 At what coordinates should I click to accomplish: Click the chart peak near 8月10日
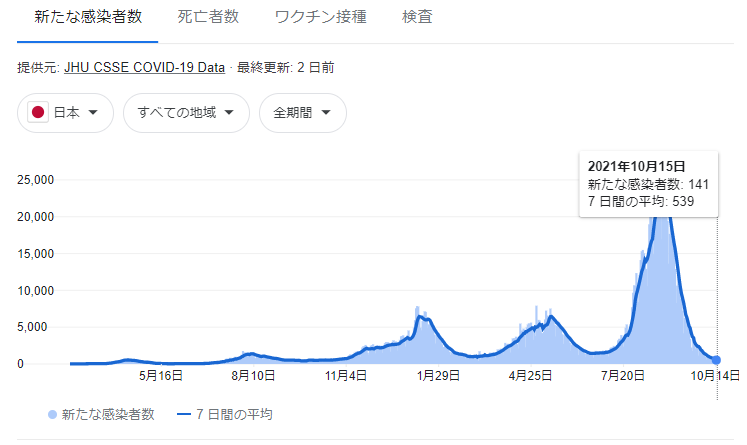(252, 354)
